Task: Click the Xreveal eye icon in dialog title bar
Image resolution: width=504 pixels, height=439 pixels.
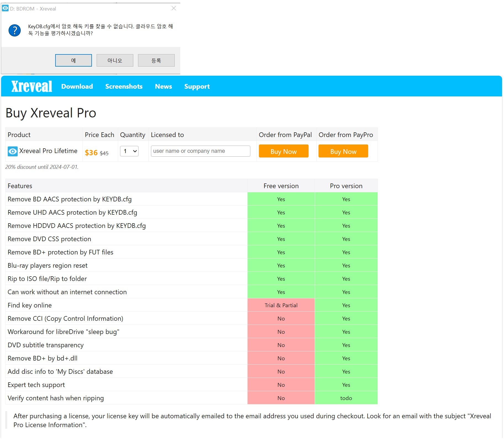Action: pos(5,8)
